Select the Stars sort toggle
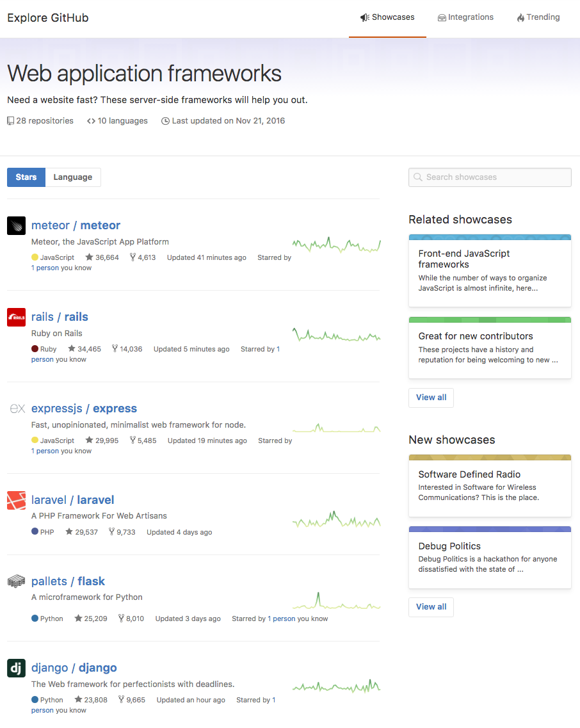The height and width of the screenshot is (728, 580). coord(26,177)
